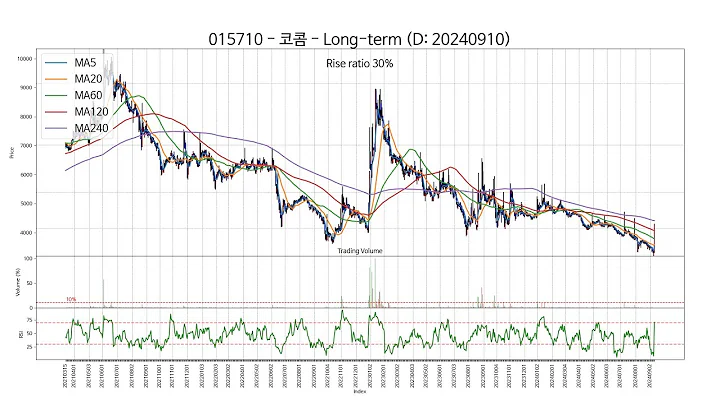
Task: Click the 20211101 date tick label
Action: tap(173, 375)
